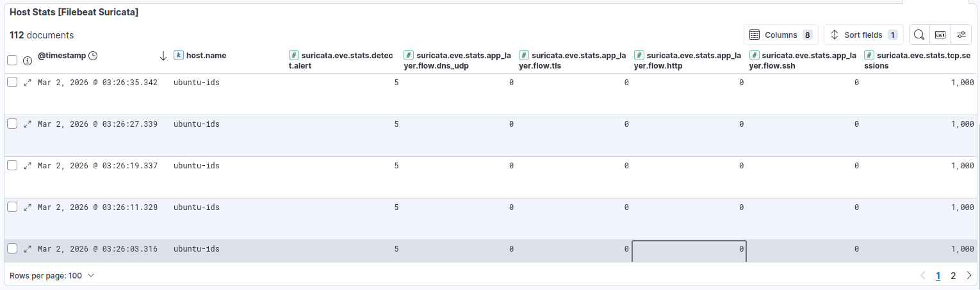The width and height of the screenshot is (980, 290).
Task: Click the info icon beside select-all checkbox
Action: coord(28,61)
